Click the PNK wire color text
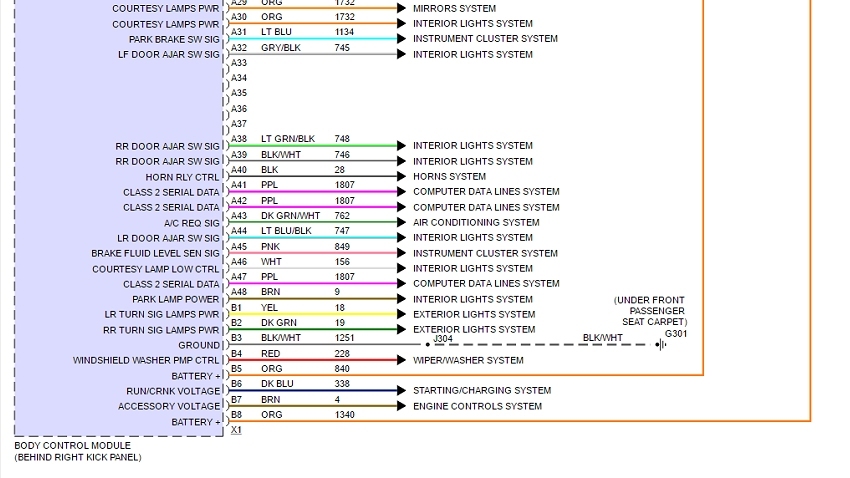Image resolution: width=850 pixels, height=478 pixels. coord(271,247)
